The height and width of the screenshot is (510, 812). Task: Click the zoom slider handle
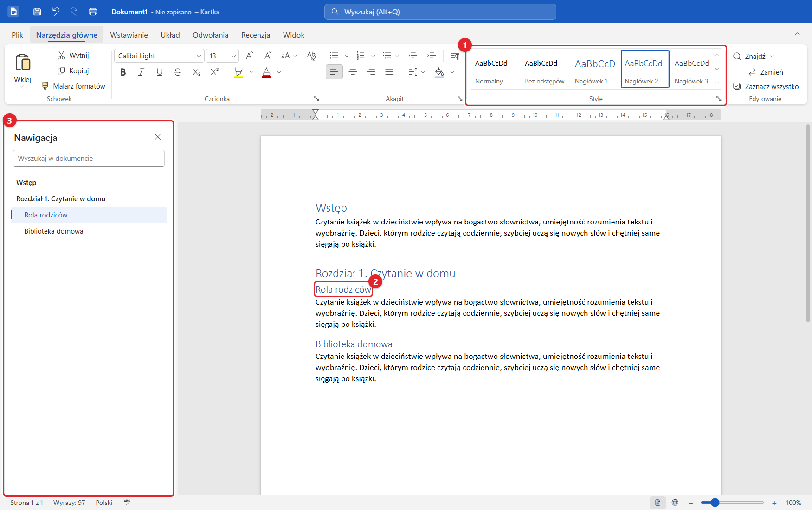tap(715, 503)
